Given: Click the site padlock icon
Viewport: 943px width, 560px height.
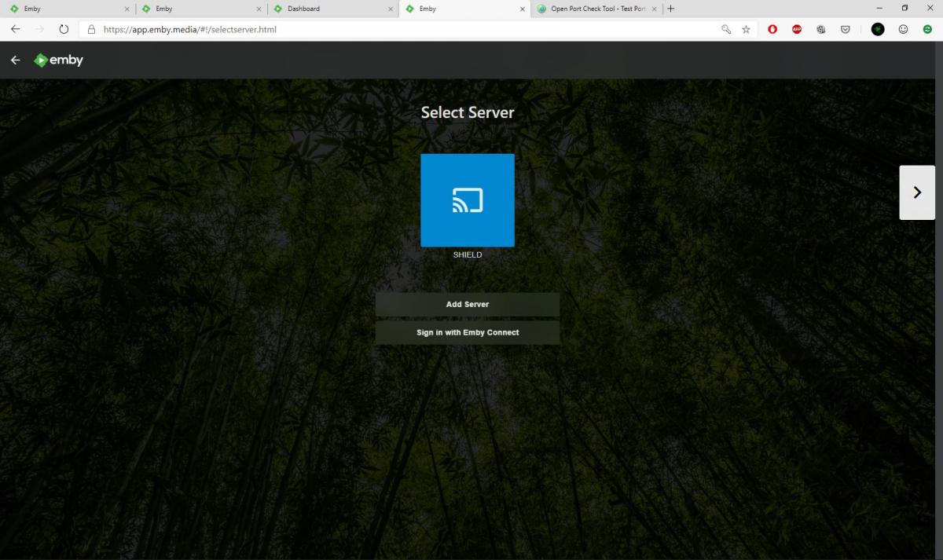Looking at the screenshot, I should 91,30.
